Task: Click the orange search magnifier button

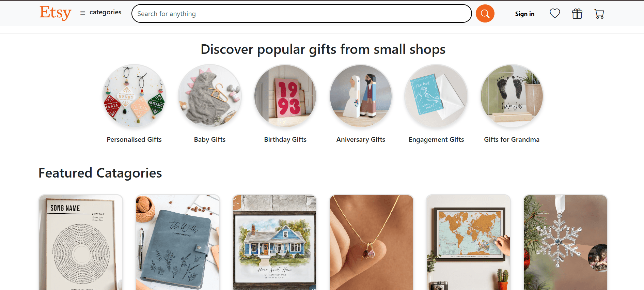Action: click(485, 14)
